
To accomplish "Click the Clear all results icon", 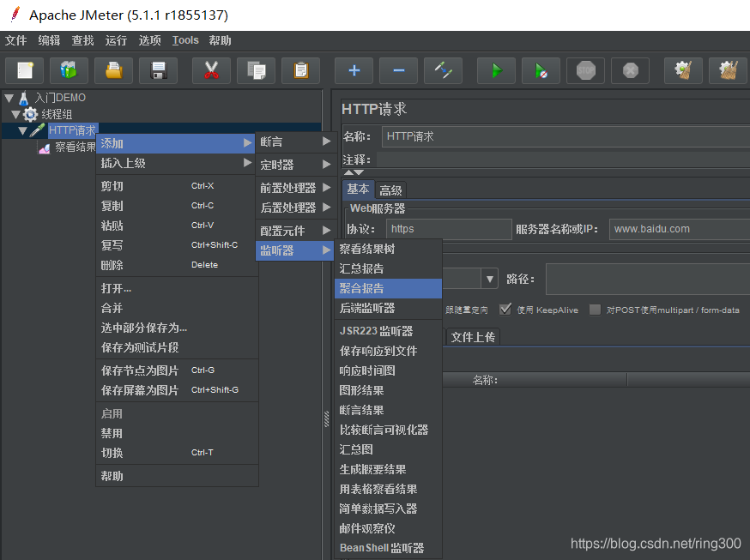I will (728, 70).
